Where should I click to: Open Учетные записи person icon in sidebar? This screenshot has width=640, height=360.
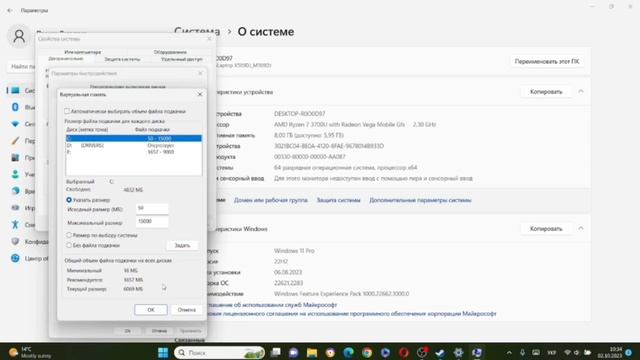coord(15,174)
